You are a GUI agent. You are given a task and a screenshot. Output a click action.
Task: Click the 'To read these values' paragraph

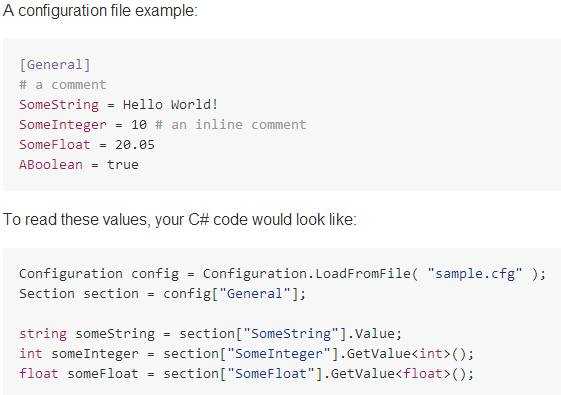180,220
